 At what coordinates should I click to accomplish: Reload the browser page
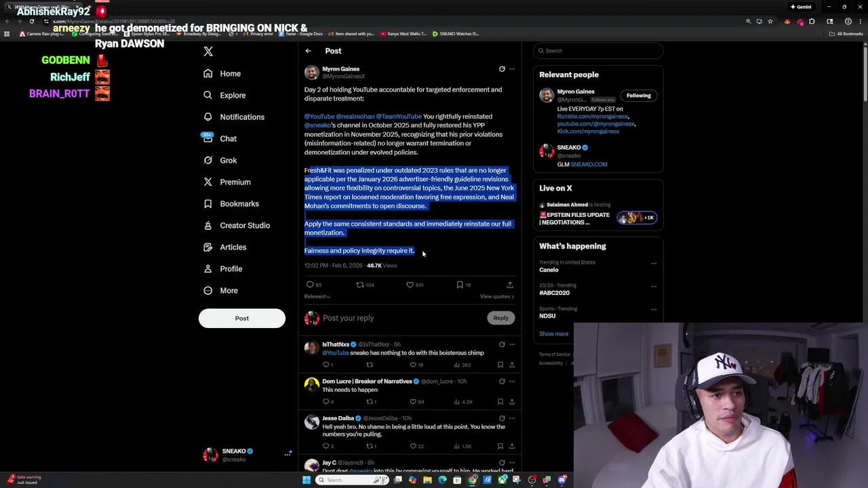coord(32,21)
